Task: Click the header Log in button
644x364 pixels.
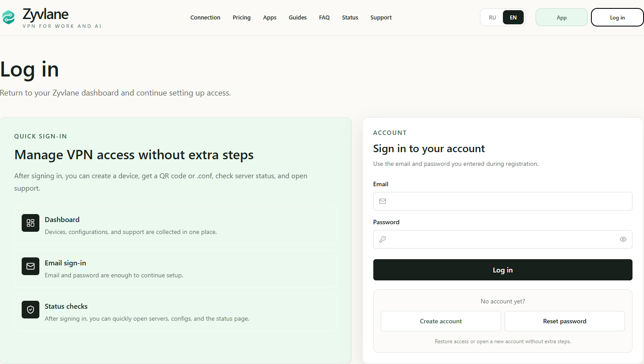Action: click(617, 18)
